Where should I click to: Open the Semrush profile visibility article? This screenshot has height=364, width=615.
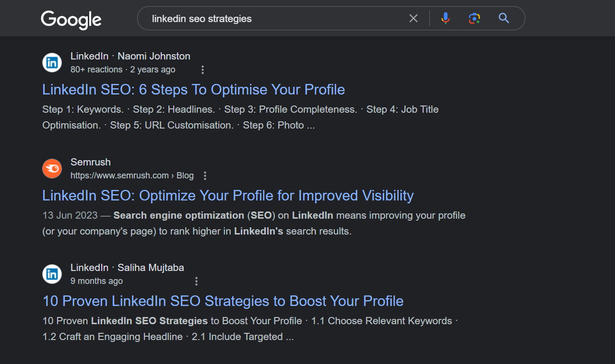(227, 196)
